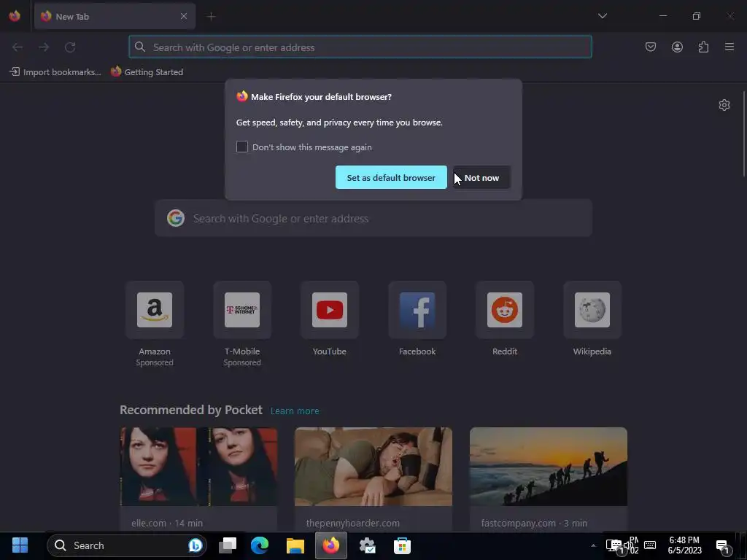Open the Windows Start menu
The image size is (747, 560).
click(x=20, y=545)
